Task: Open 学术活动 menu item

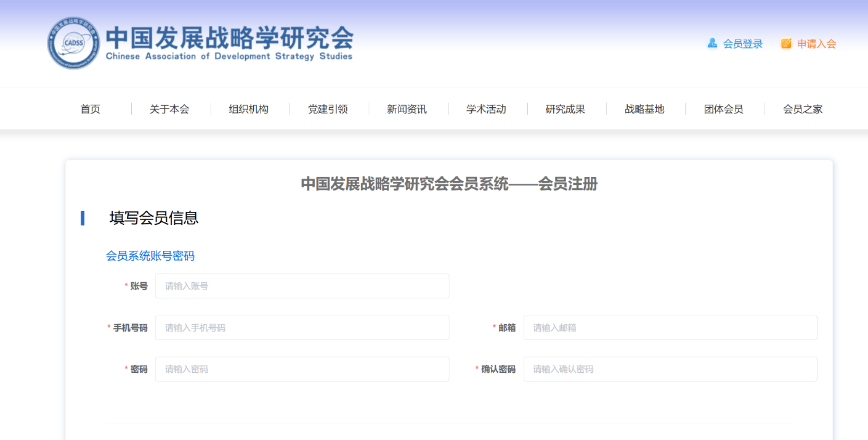Action: click(x=486, y=109)
